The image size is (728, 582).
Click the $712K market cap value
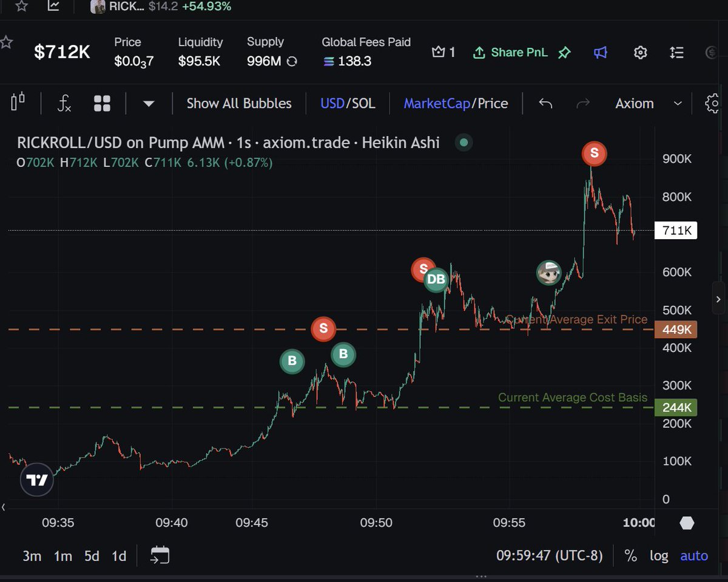point(62,52)
